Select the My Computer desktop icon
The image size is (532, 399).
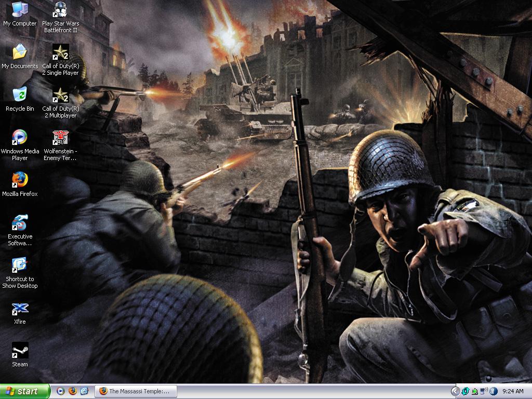pyautogui.click(x=20, y=14)
